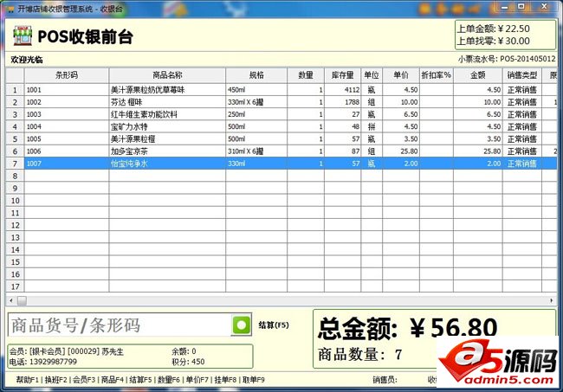Click 宝矿力水特 product cell
Image resolution: width=563 pixels, height=392 pixels.
pyautogui.click(x=167, y=126)
